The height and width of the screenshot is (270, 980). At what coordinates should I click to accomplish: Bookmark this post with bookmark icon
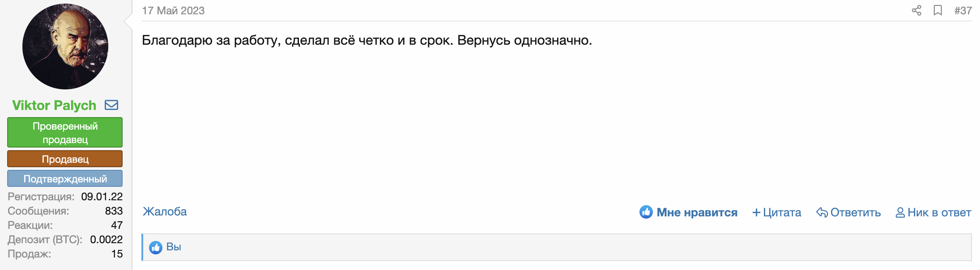(x=938, y=10)
